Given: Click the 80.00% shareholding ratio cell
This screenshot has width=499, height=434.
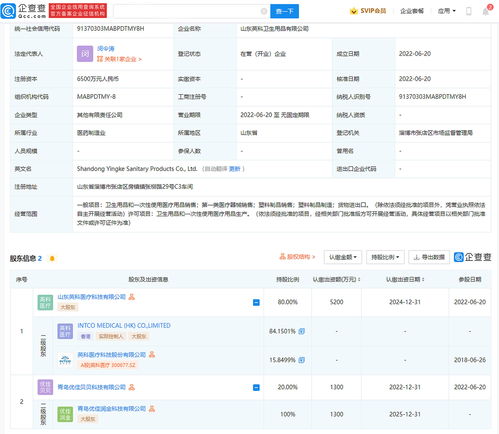Looking at the screenshot, I should [287, 302].
